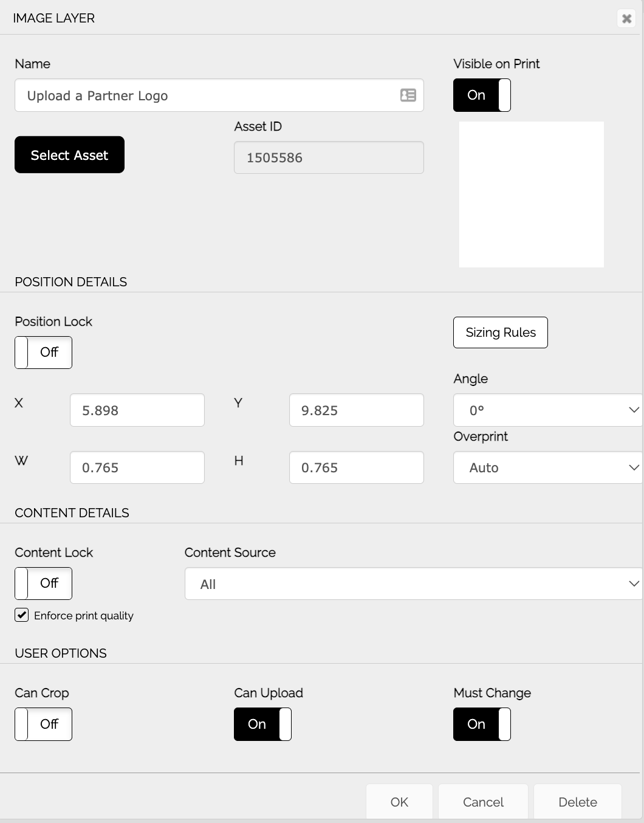Click the Upload a Partner Logo name field
The height and width of the screenshot is (823, 644).
207,95
